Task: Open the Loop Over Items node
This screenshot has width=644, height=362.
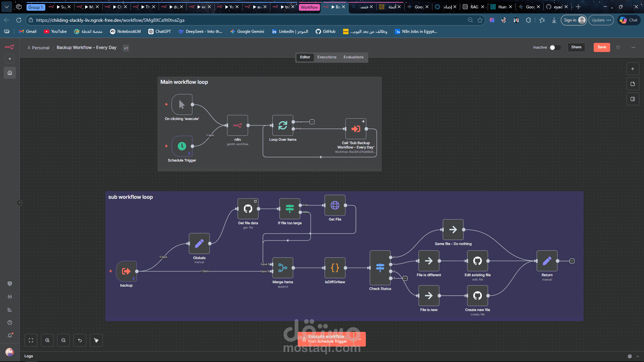Action: coord(282,125)
